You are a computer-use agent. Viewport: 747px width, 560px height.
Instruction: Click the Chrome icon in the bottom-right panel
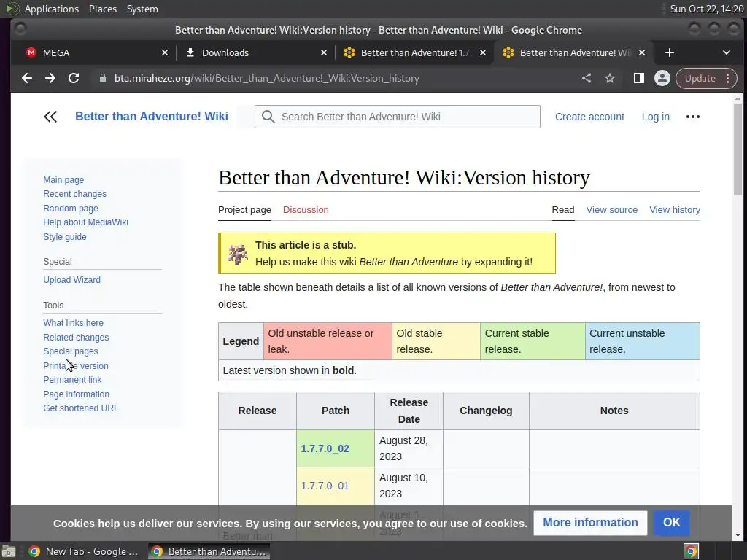pos(691,551)
